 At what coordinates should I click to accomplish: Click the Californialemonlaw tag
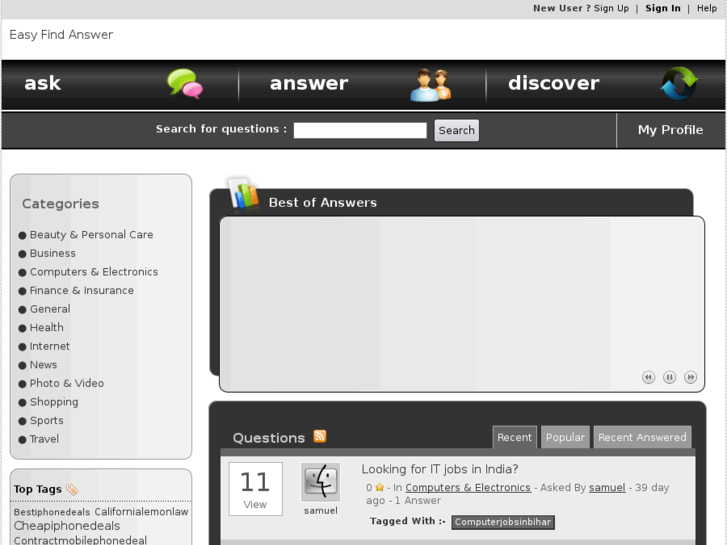(141, 512)
